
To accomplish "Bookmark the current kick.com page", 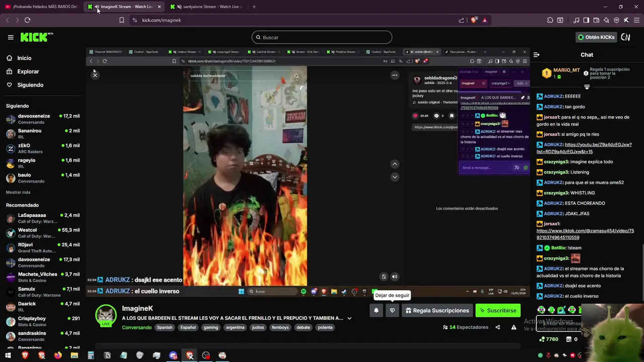I will pyautogui.click(x=121, y=20).
